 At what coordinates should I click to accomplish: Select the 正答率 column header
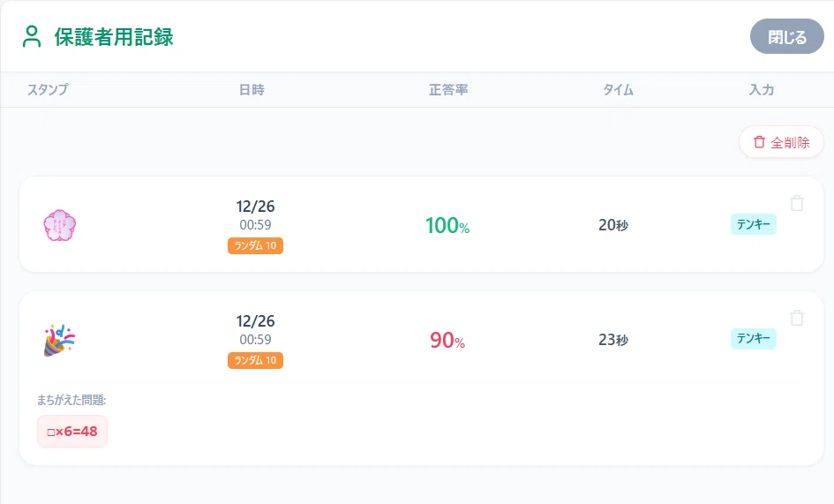coord(448,89)
